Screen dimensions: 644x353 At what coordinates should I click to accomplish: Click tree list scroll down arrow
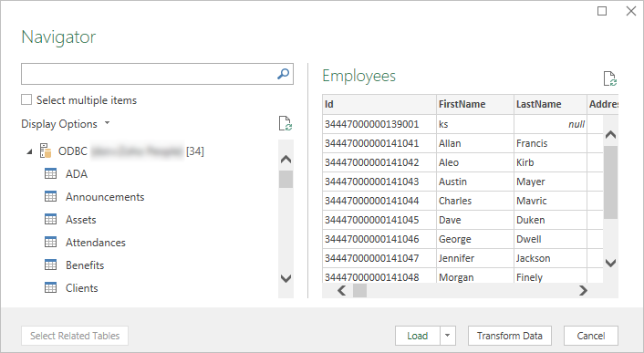[x=286, y=278]
